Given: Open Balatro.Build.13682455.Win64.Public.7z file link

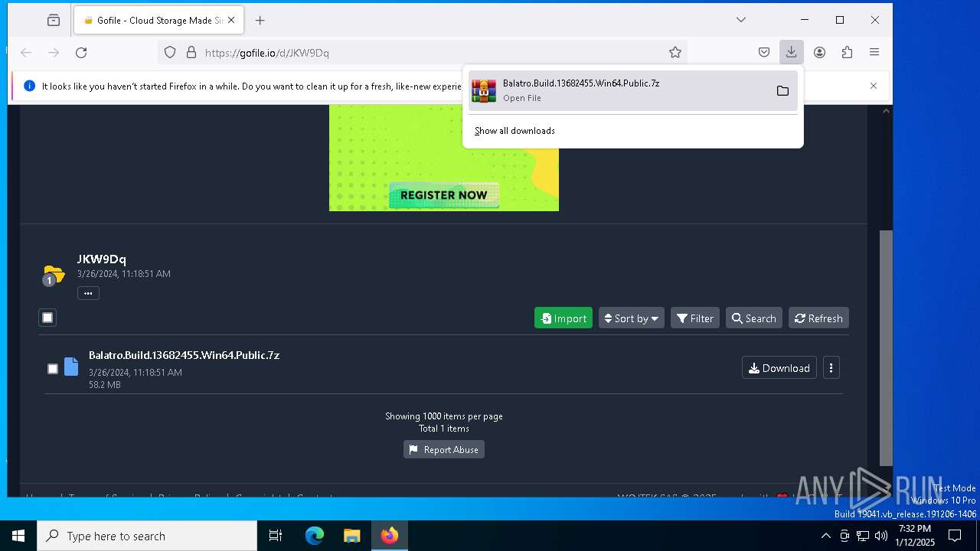Looking at the screenshot, I should coord(184,355).
